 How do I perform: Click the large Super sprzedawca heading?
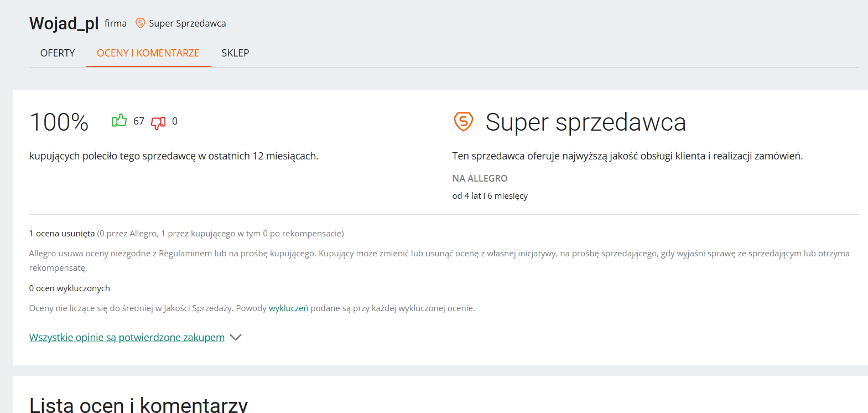click(x=585, y=122)
